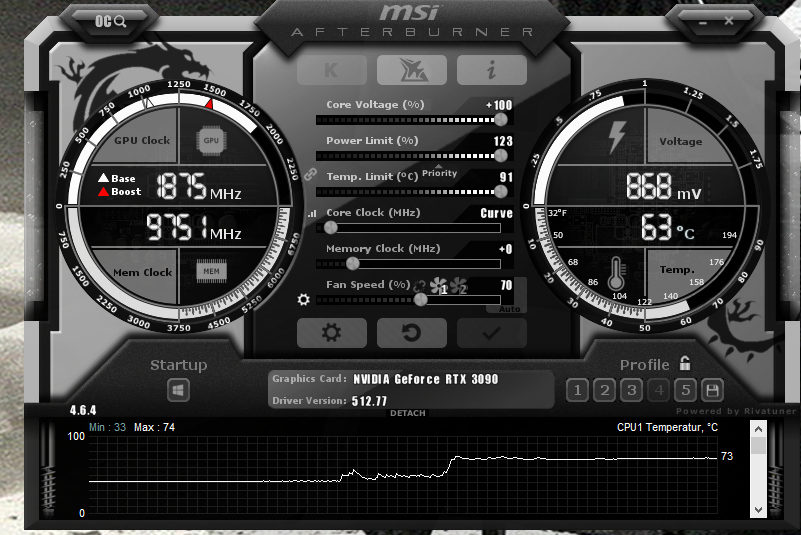
Task: Open the information i button
Action: (x=491, y=70)
